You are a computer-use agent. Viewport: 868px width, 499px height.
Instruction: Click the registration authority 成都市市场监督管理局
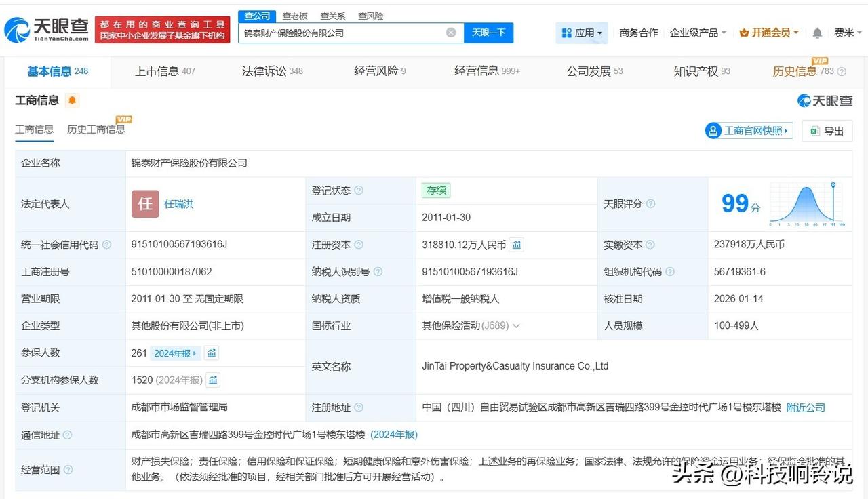(x=179, y=407)
